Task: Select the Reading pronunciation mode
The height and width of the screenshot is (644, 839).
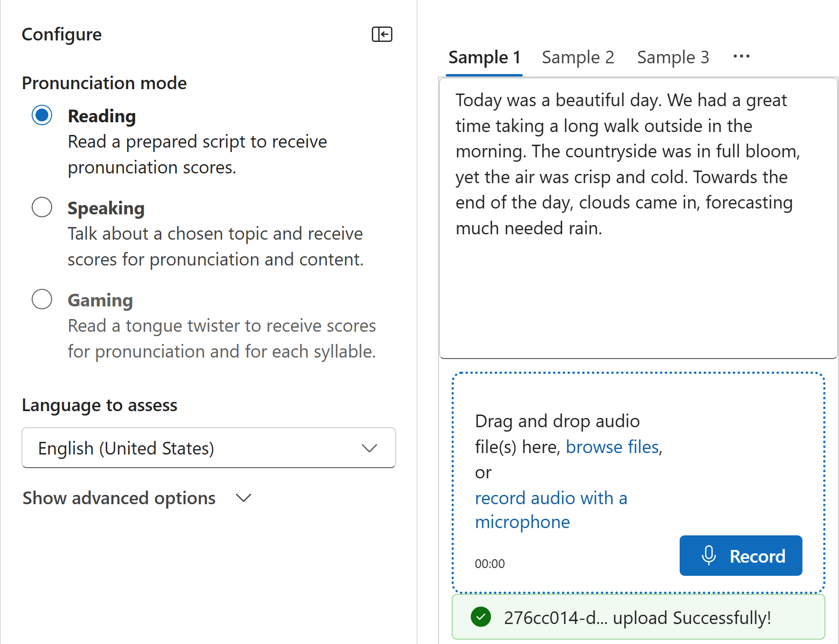Action: click(x=42, y=115)
